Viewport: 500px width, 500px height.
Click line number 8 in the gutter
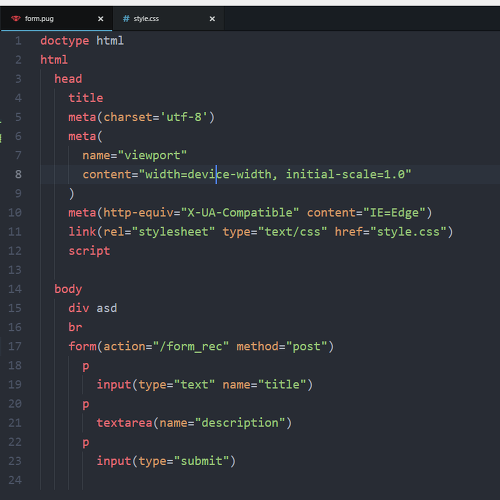pos(18,174)
